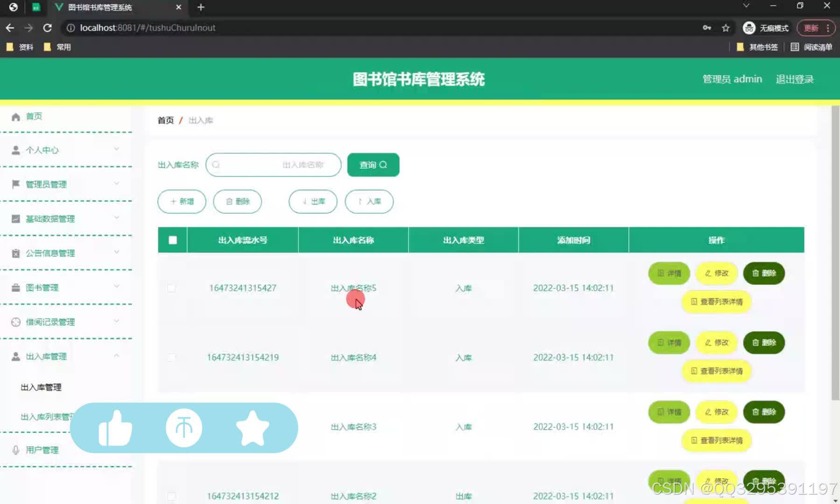The width and height of the screenshot is (840, 504).
Task: Open the 出入库管理 submenu item
Action: [41, 387]
